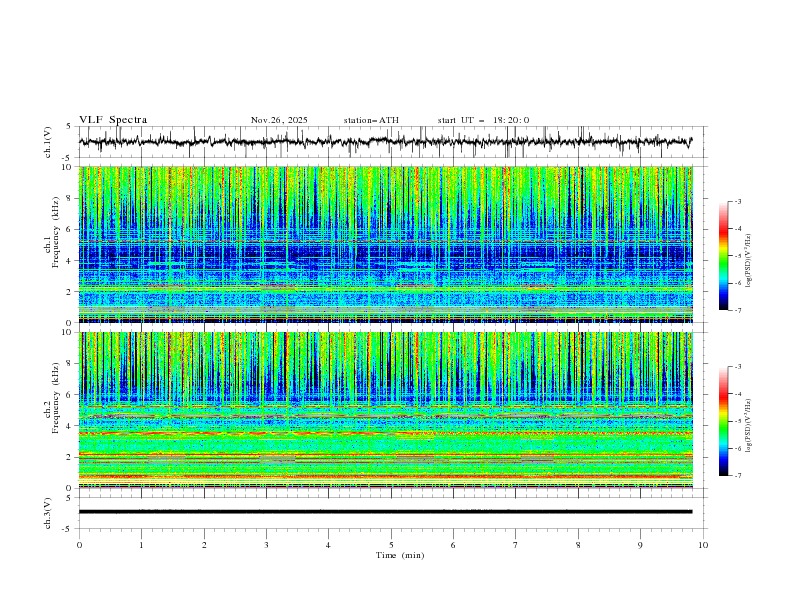Screen dimensions: 792x612
Task: Click the "Time (min)" axis title
Action: pyautogui.click(x=400, y=555)
